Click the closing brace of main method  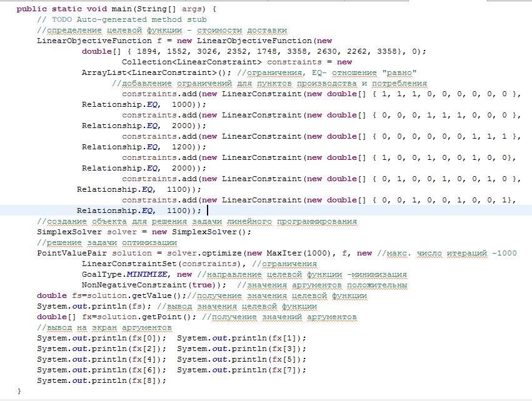(x=19, y=391)
